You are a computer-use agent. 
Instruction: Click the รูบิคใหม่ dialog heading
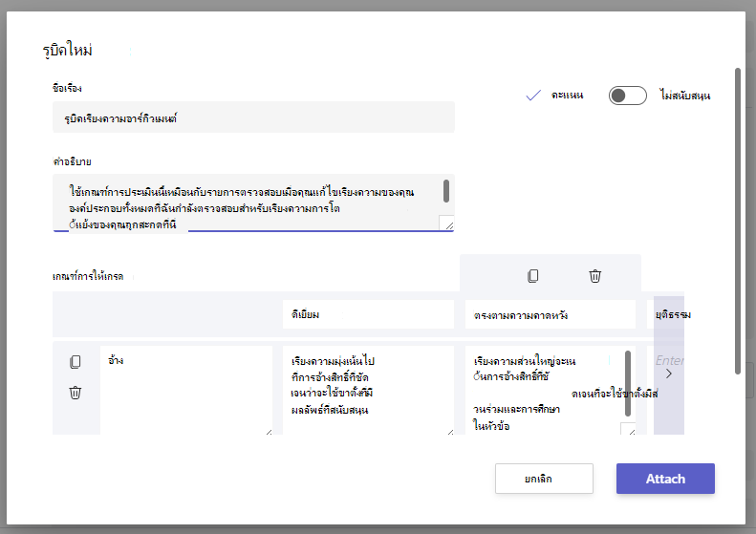pyautogui.click(x=68, y=50)
